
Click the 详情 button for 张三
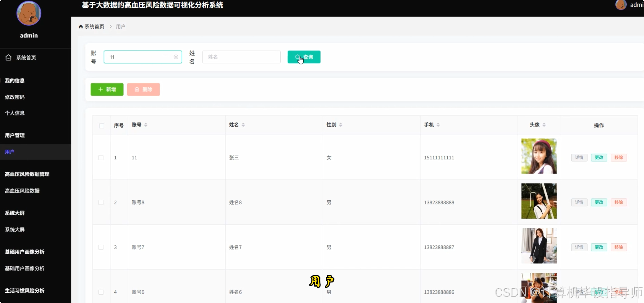pyautogui.click(x=579, y=157)
